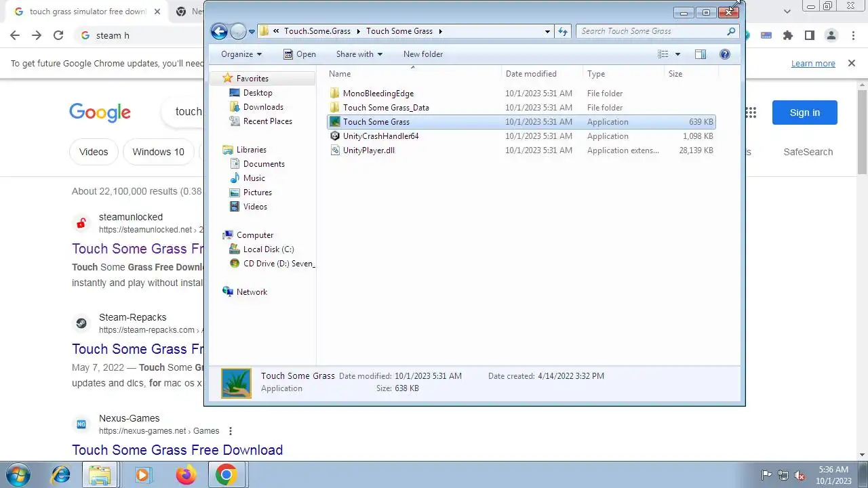Click Chrome's Forward button

pos(37,35)
